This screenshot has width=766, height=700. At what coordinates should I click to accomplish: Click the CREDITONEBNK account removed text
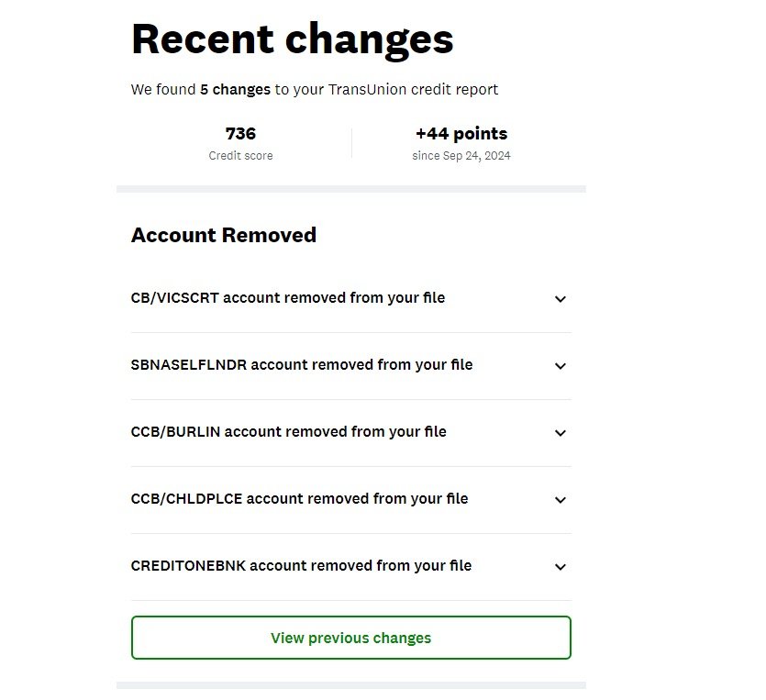(x=301, y=566)
